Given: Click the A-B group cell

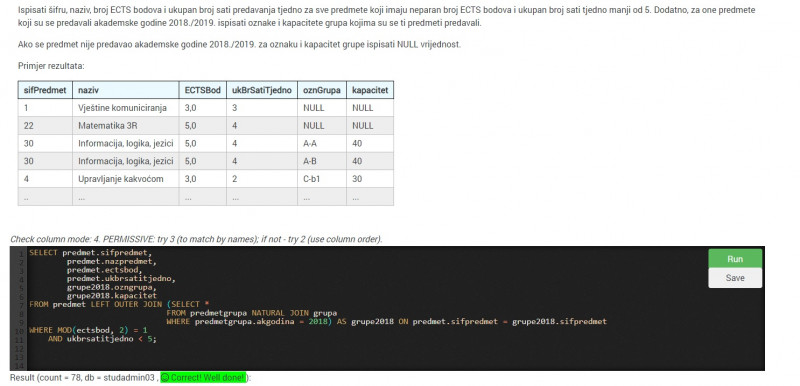Looking at the screenshot, I should 321,161.
